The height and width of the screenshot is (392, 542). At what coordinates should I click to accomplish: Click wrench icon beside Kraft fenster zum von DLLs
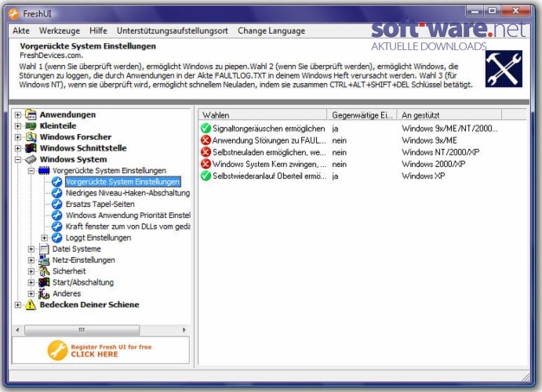(56, 227)
